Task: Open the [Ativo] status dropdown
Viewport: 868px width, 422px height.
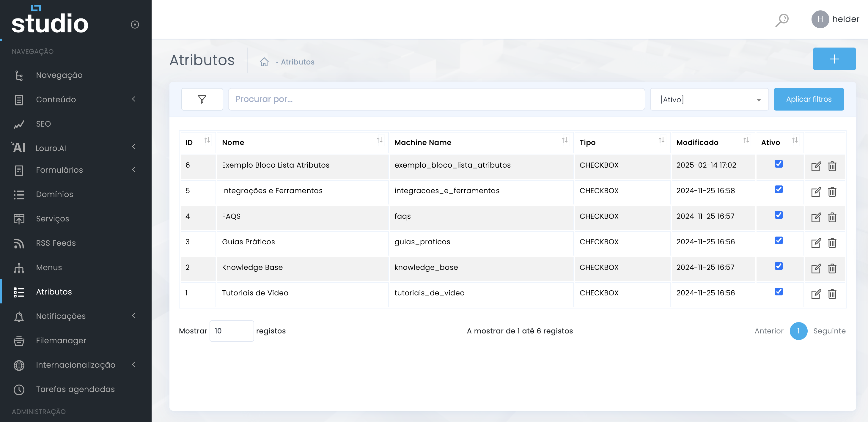Action: 709,99
